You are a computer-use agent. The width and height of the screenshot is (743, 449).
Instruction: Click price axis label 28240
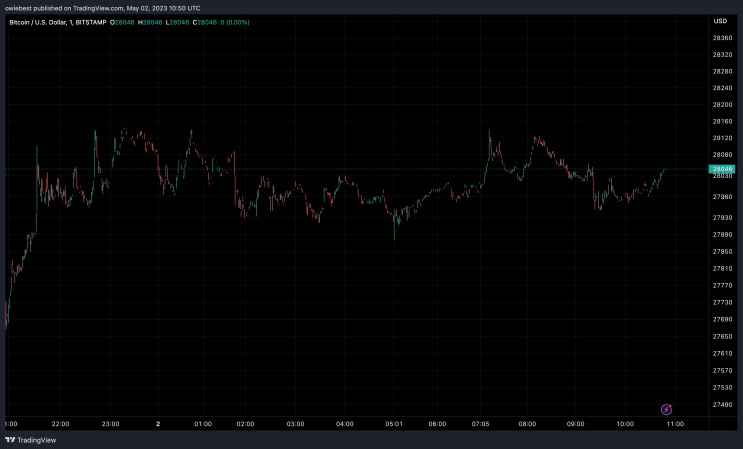pos(722,88)
